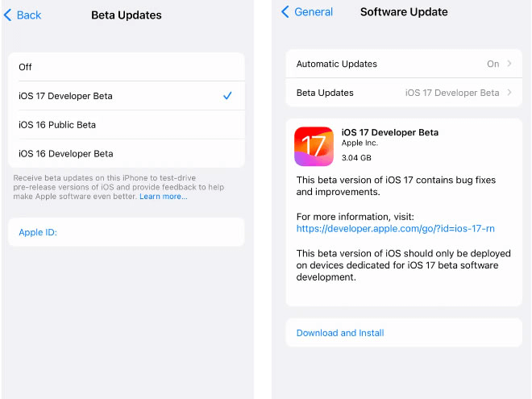Open the Beta Updates row chevron
The height and width of the screenshot is (399, 532).
pos(509,92)
